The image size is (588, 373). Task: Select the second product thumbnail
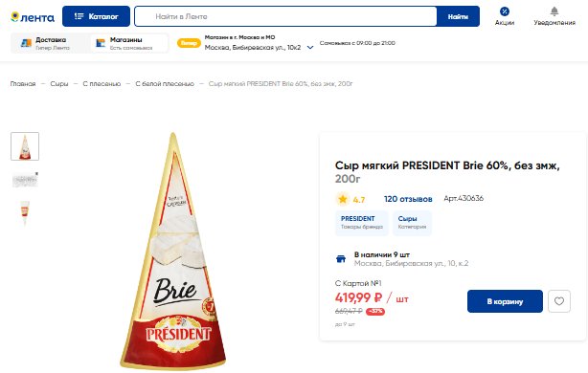coord(25,180)
